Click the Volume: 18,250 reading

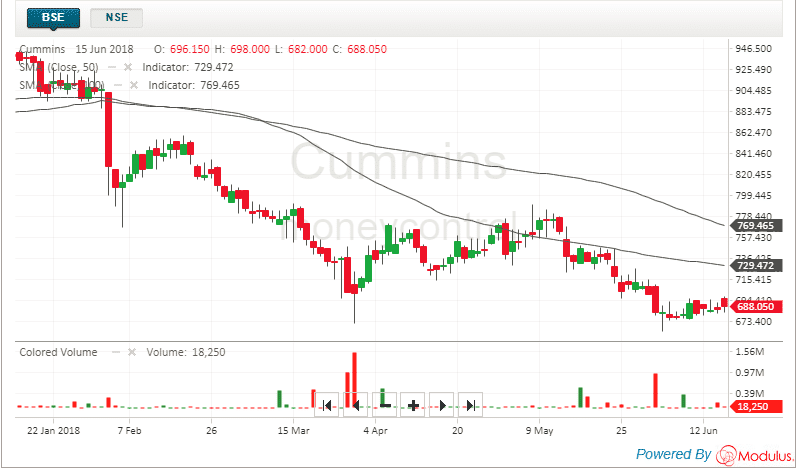[186, 352]
